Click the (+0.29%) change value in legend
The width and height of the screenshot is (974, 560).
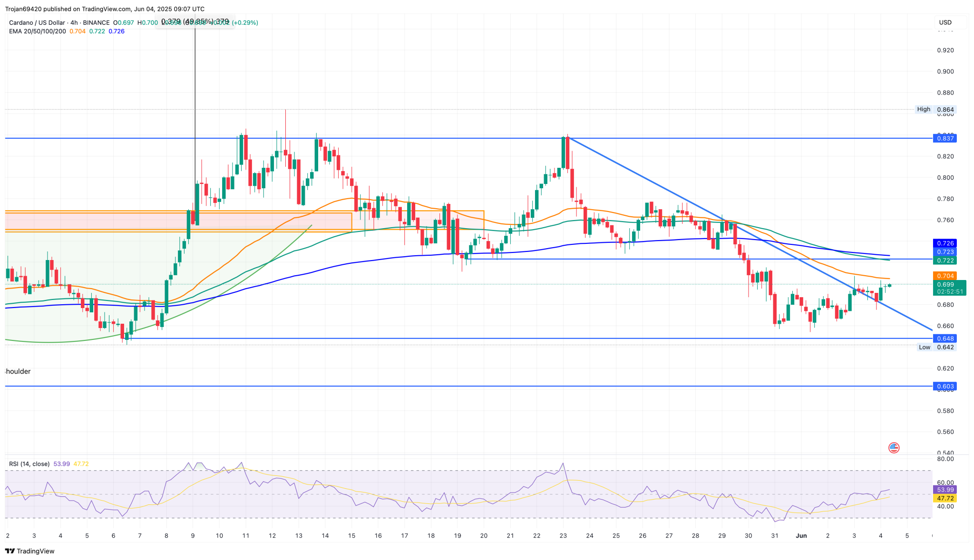point(245,22)
